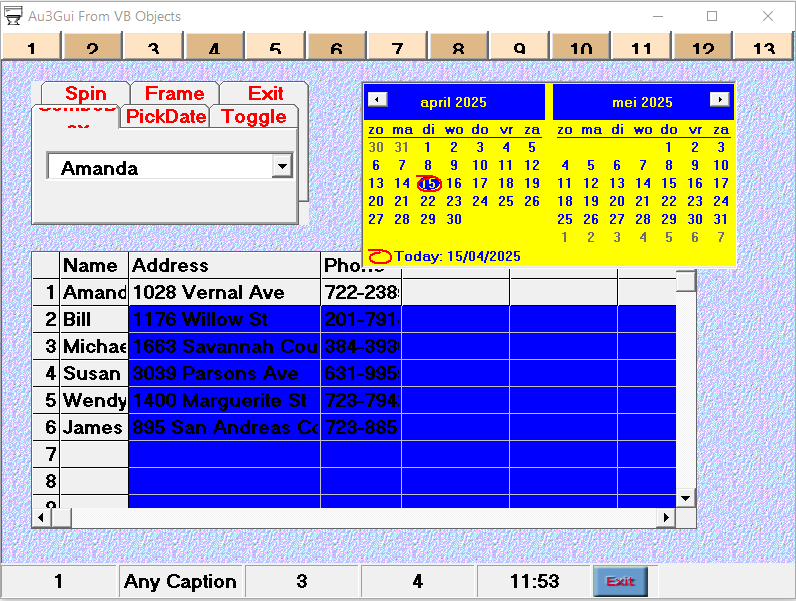This screenshot has width=796, height=601.
Task: Click the 'Any Caption' status bar panel
Action: (180, 581)
